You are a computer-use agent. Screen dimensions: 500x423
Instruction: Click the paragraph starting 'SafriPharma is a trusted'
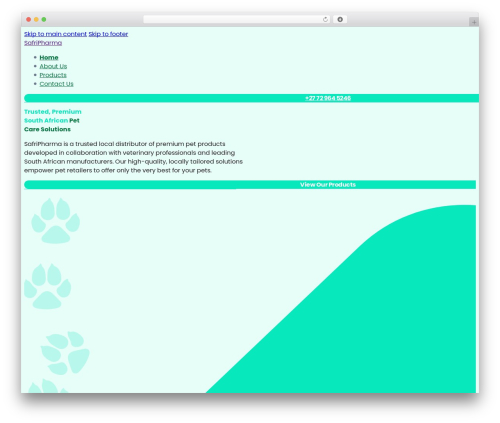point(133,157)
